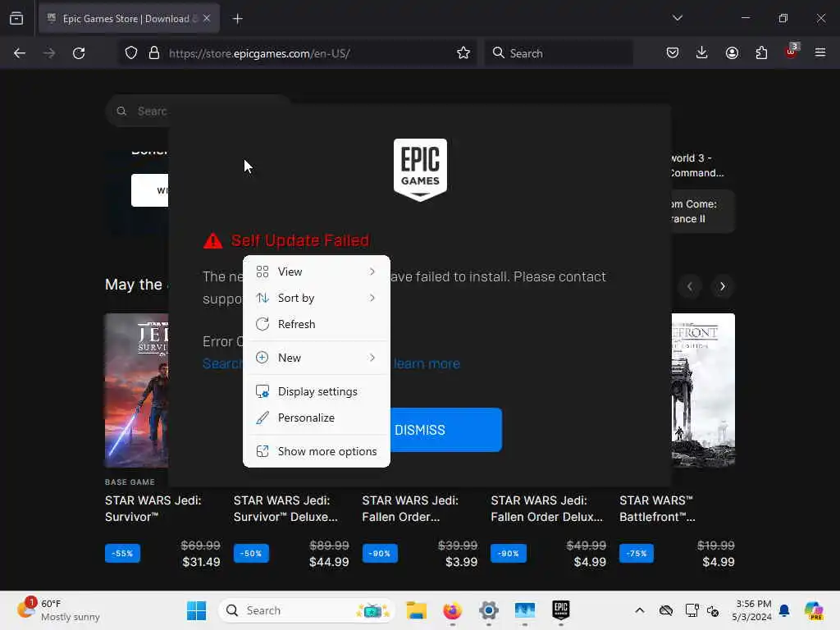Screen dimensions: 840x630
Task: Show hidden system tray icons
Action: 640,610
